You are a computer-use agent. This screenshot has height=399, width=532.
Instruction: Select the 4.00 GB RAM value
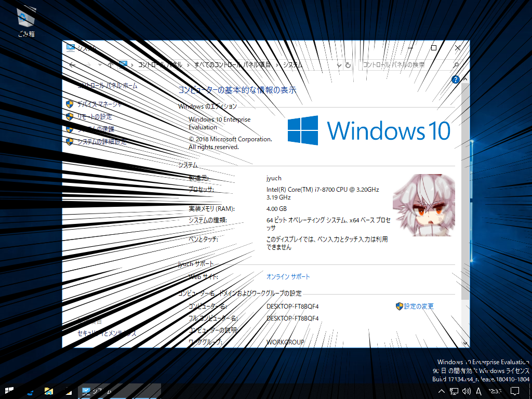(x=276, y=209)
